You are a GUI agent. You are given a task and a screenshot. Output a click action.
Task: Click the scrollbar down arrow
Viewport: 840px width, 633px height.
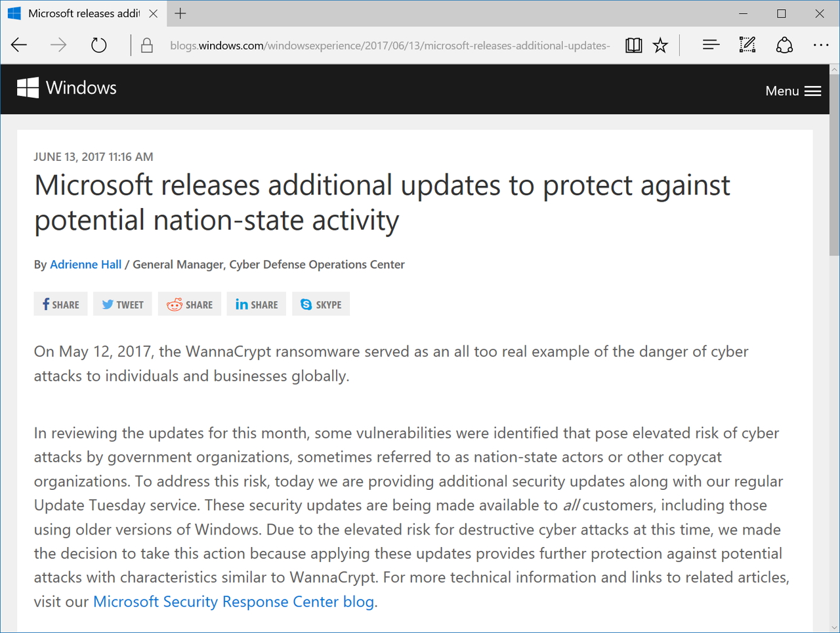pos(834,627)
